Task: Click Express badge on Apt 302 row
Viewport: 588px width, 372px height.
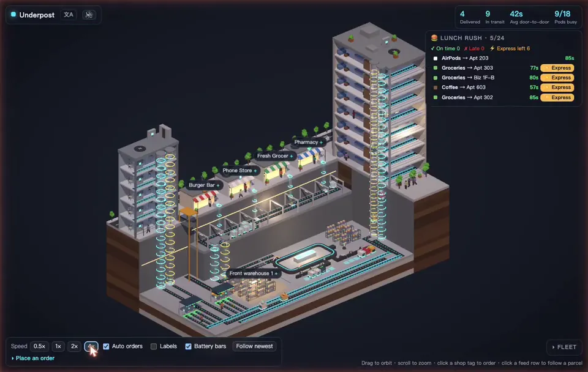Action: point(557,97)
